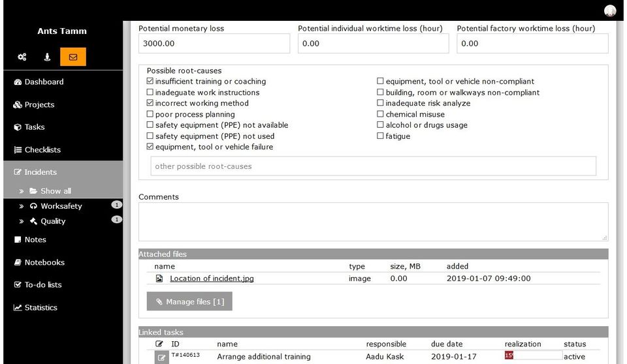The image size is (627, 364).
Task: Check poor process planning option
Action: click(150, 114)
